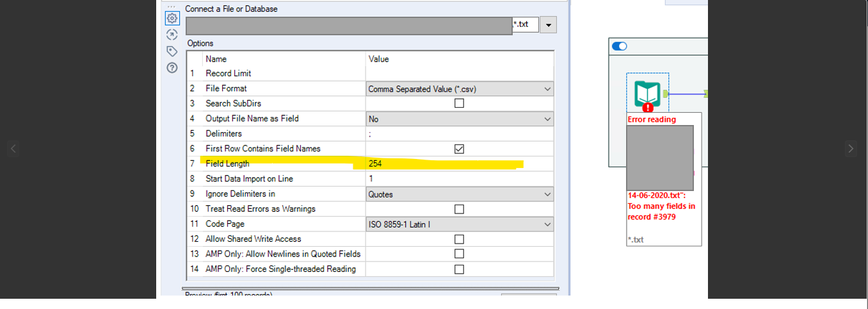Go to next image with right arrow
The height and width of the screenshot is (309, 868).
pos(851,149)
